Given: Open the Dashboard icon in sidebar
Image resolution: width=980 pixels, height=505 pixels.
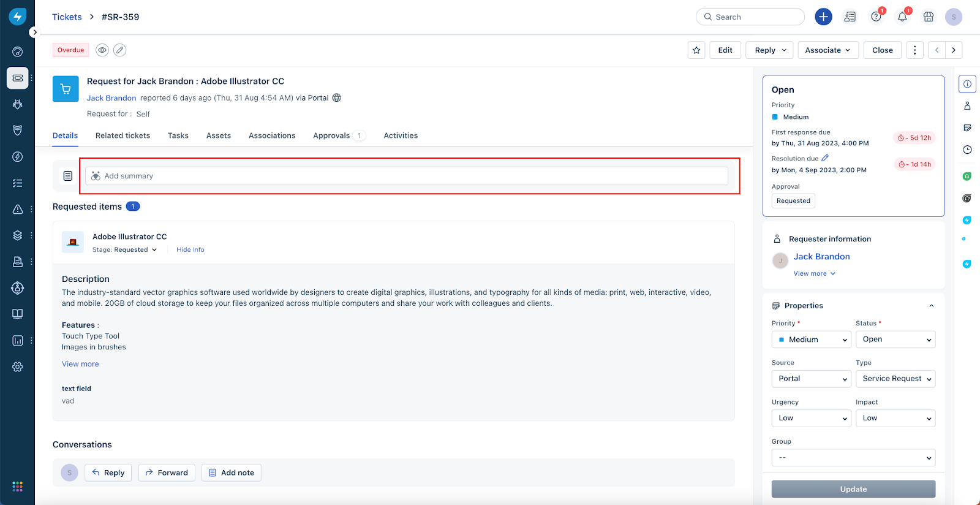Looking at the screenshot, I should [18, 51].
